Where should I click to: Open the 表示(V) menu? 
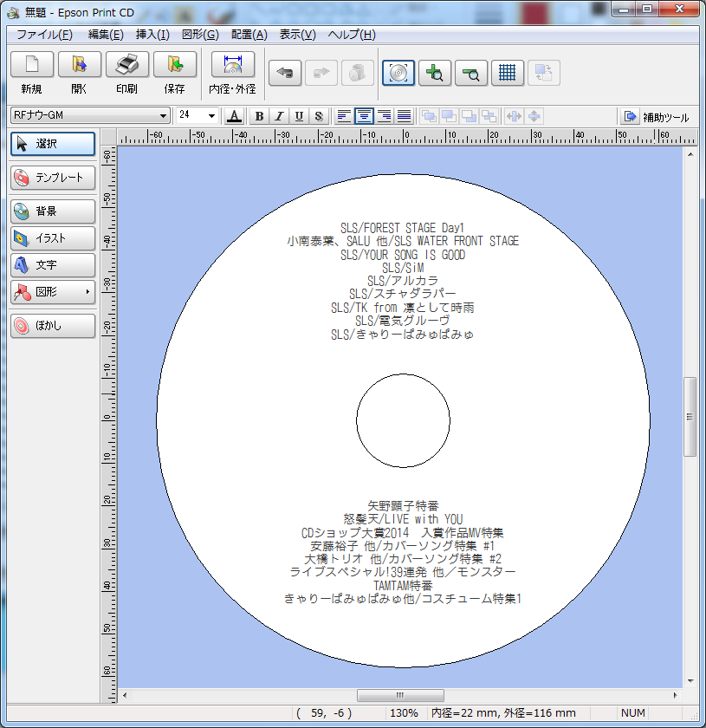[x=297, y=35]
